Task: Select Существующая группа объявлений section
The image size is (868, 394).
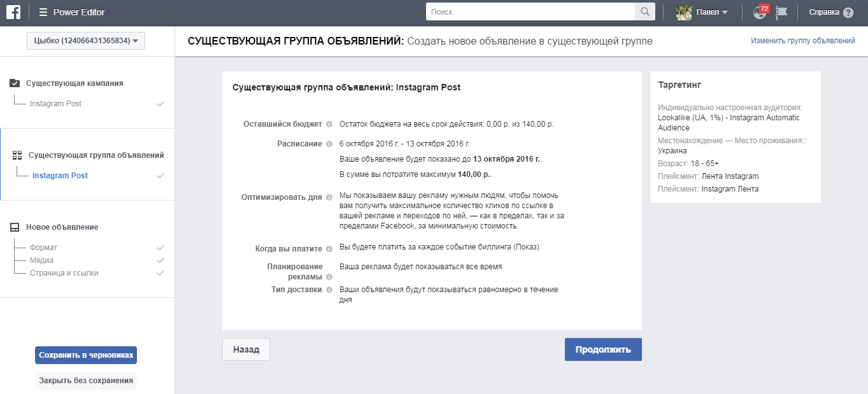Action: (x=96, y=155)
